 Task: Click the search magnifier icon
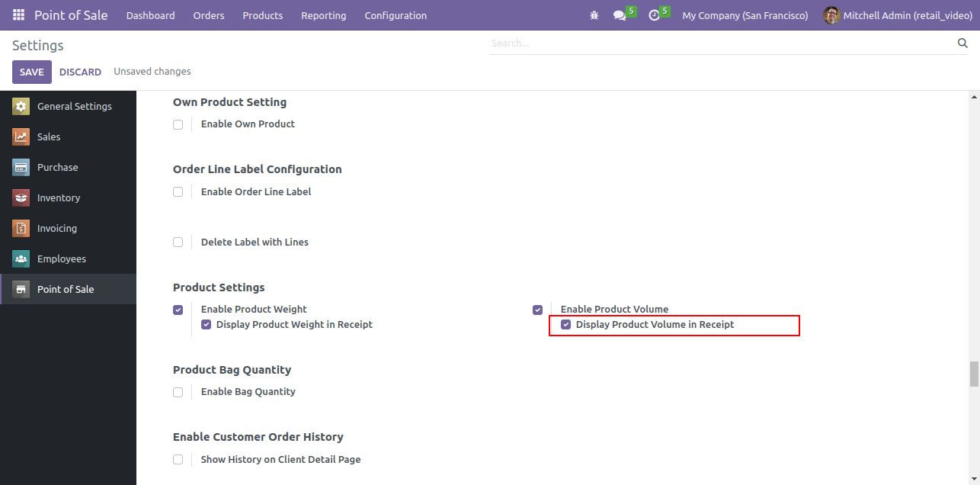tap(962, 43)
